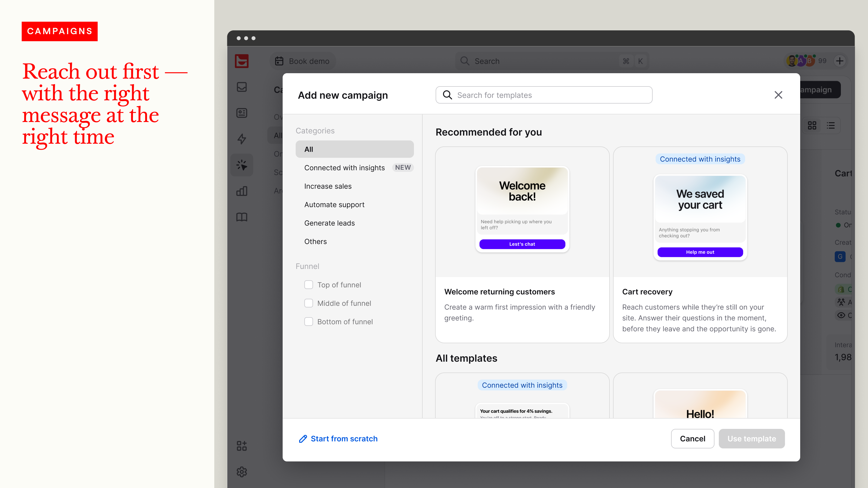
Task: Check the Bottom of funnel checkbox
Action: 309,322
